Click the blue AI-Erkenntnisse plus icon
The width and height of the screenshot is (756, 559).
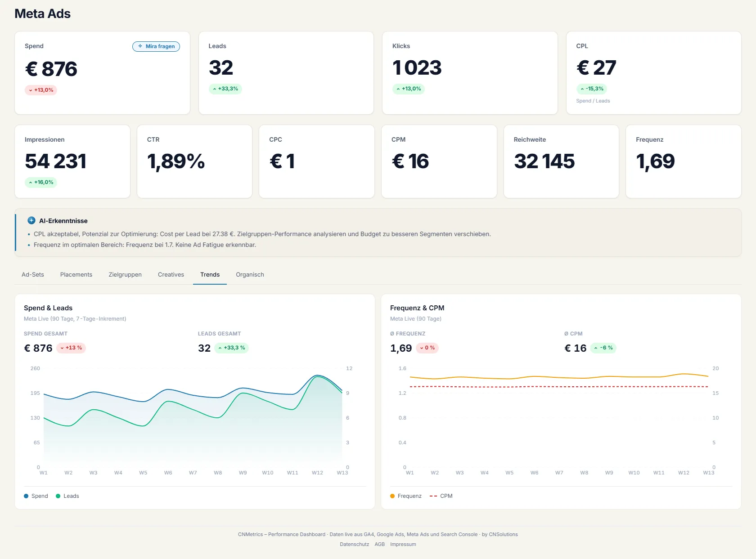pos(31,220)
